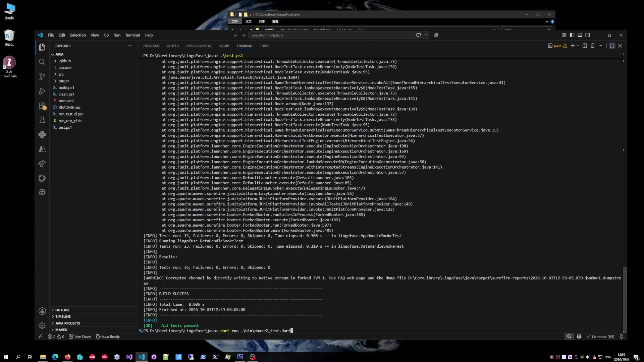Open the new terminal profile dropdown arrow
Screen dimensions: 644x362
(x=578, y=46)
